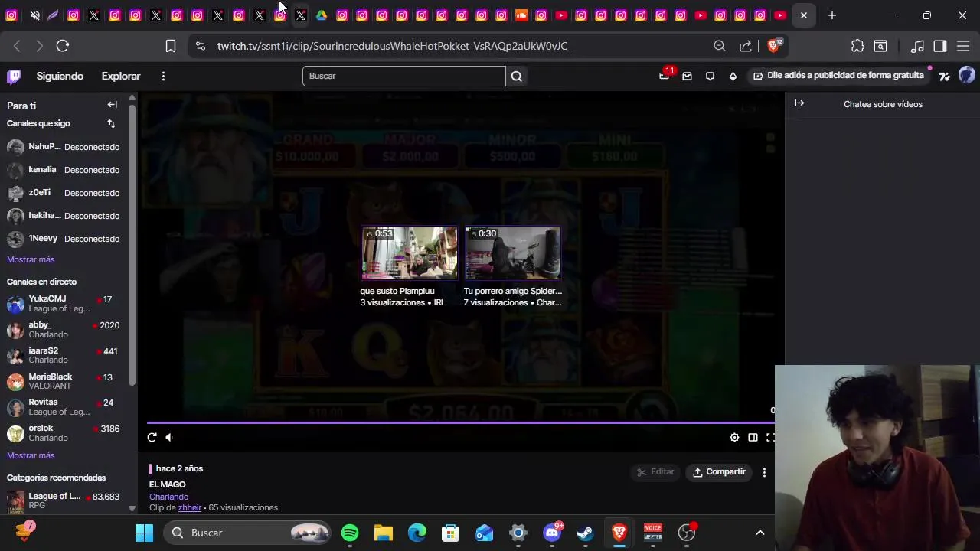Show hidden system tray icons
The width and height of the screenshot is (980, 551).
pos(760,533)
